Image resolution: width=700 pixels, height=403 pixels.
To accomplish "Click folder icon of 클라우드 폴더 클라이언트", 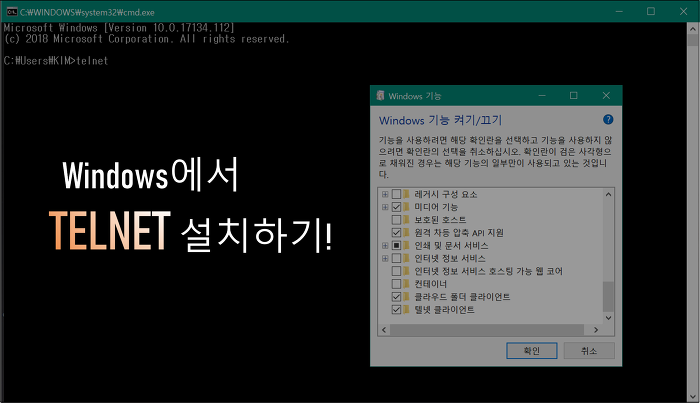I will tap(407, 297).
